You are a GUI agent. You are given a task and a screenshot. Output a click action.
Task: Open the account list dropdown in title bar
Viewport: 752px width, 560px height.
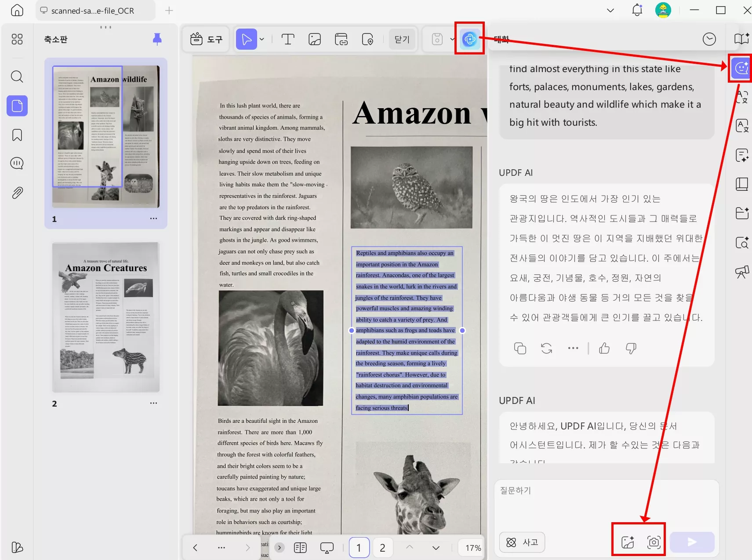tap(610, 11)
